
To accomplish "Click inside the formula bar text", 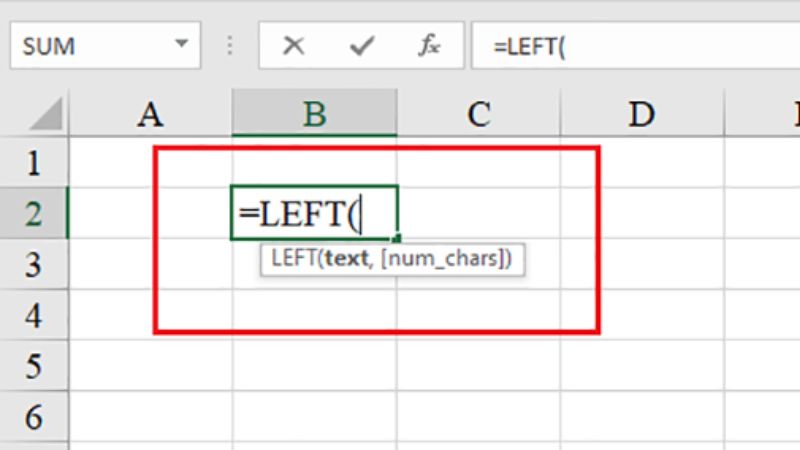I will point(640,46).
